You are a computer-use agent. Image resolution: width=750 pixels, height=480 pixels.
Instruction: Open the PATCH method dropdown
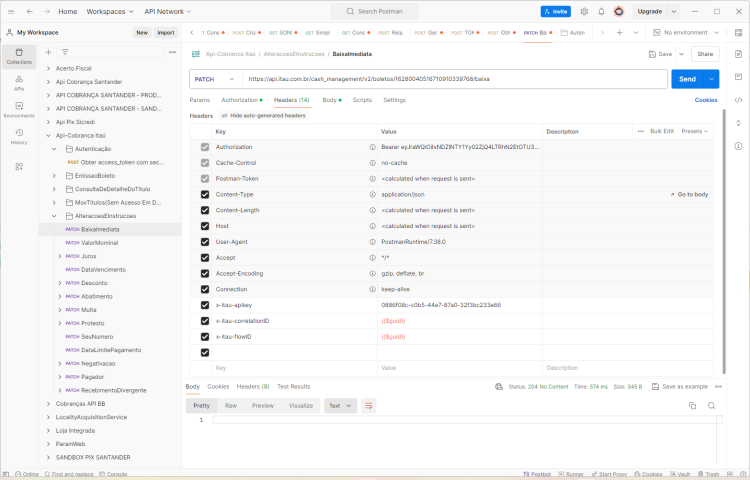(x=215, y=79)
